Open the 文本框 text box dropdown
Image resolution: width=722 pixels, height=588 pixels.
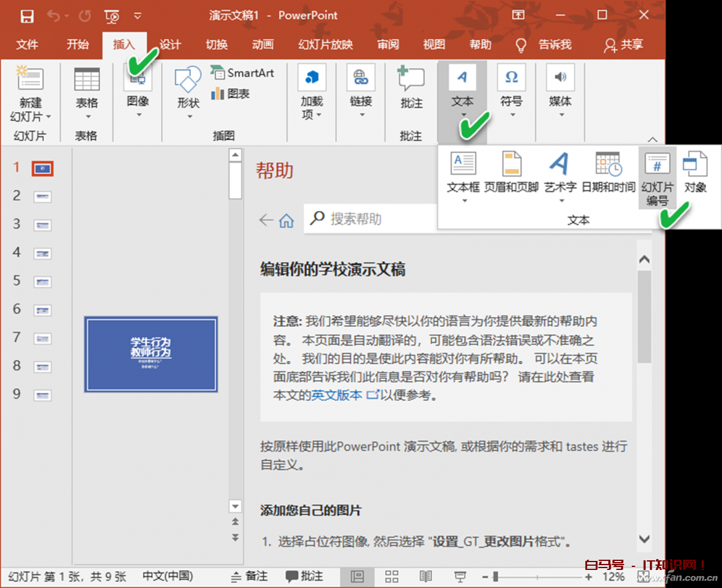pos(463,200)
